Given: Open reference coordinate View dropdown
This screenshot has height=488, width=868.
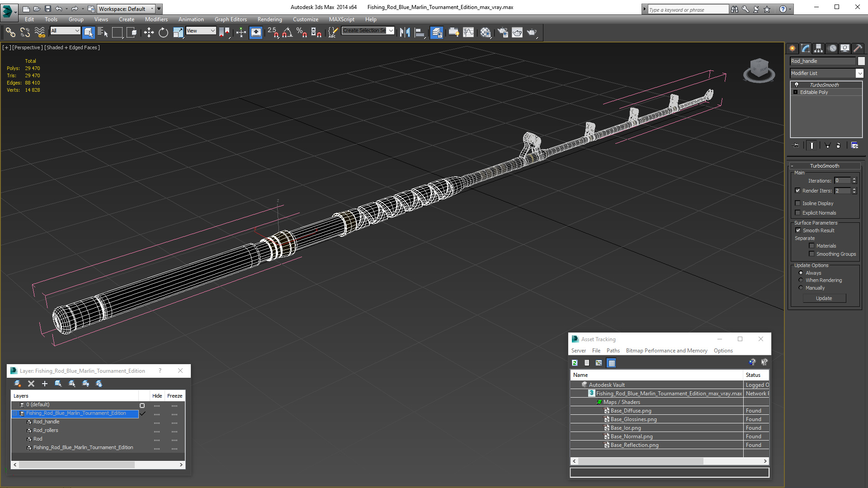Looking at the screenshot, I should pos(201,31).
